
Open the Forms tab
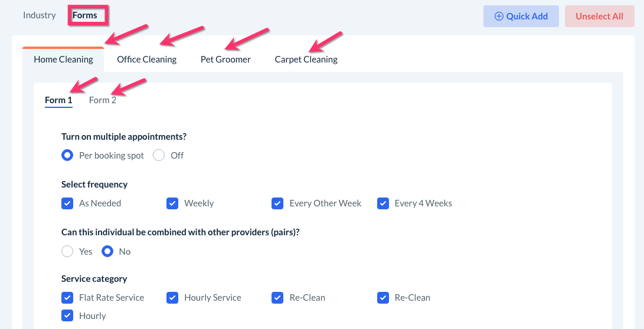[85, 15]
